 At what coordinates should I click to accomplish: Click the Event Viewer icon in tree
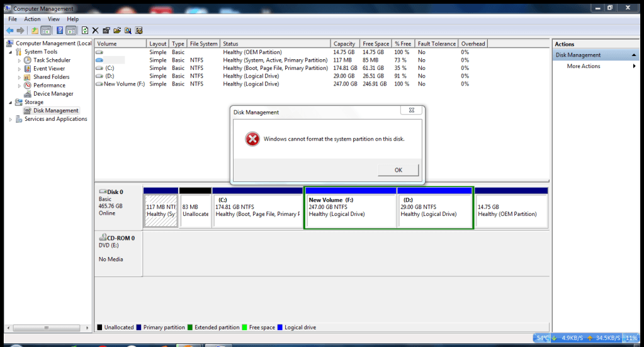28,69
